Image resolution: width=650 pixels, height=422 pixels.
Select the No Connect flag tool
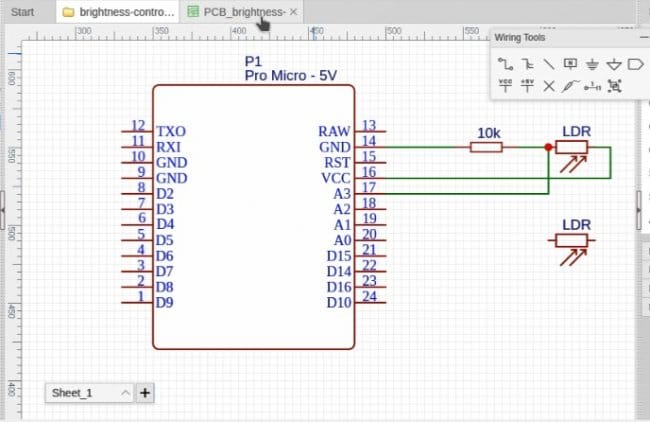[548, 86]
